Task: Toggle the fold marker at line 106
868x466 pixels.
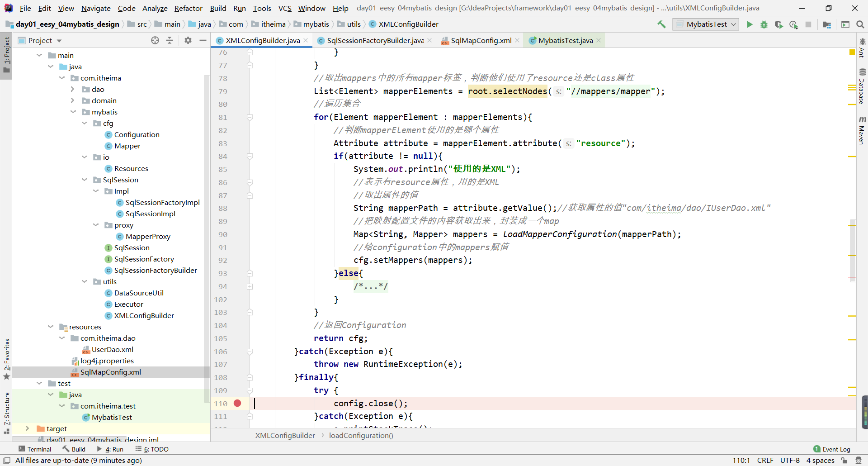Action: [x=250, y=352]
